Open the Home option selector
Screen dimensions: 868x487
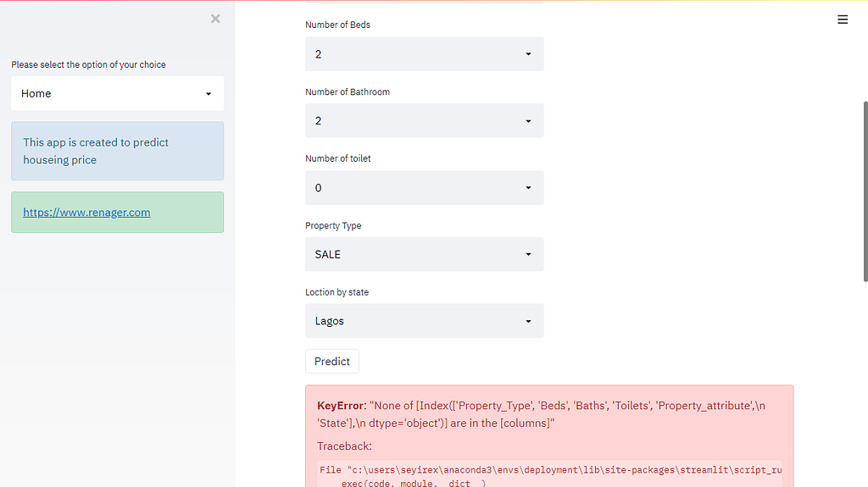pos(110,94)
